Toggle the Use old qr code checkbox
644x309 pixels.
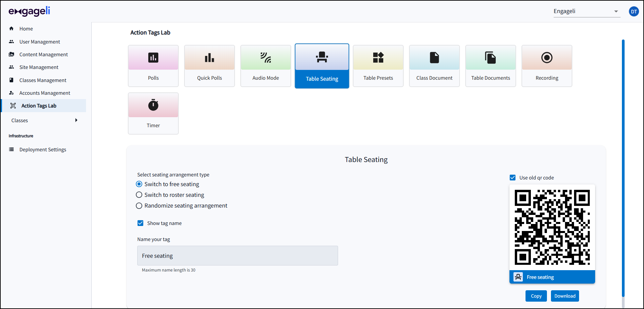(x=512, y=177)
